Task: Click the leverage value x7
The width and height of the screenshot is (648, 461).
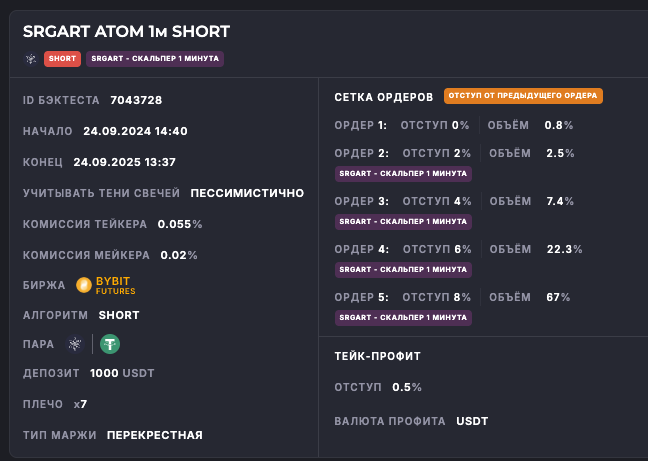Action: 80,404
